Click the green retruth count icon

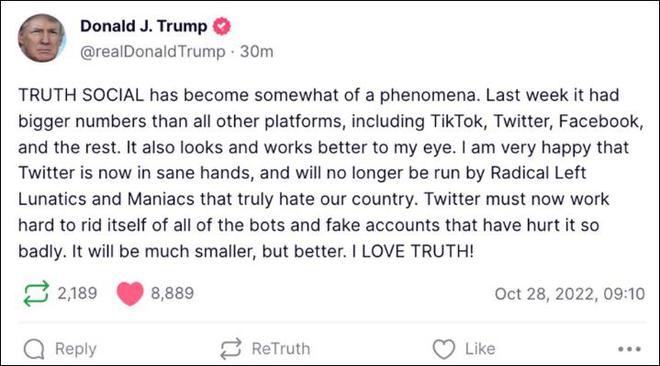point(36,293)
